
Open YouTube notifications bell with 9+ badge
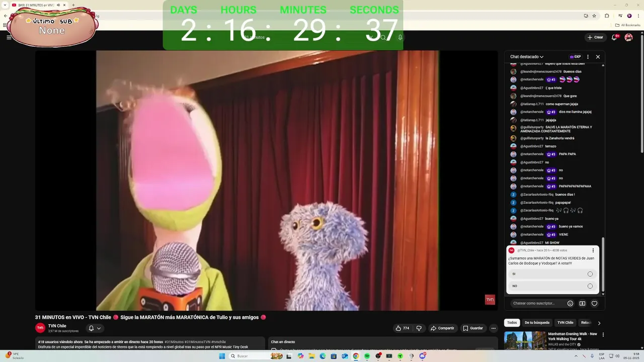point(614,37)
